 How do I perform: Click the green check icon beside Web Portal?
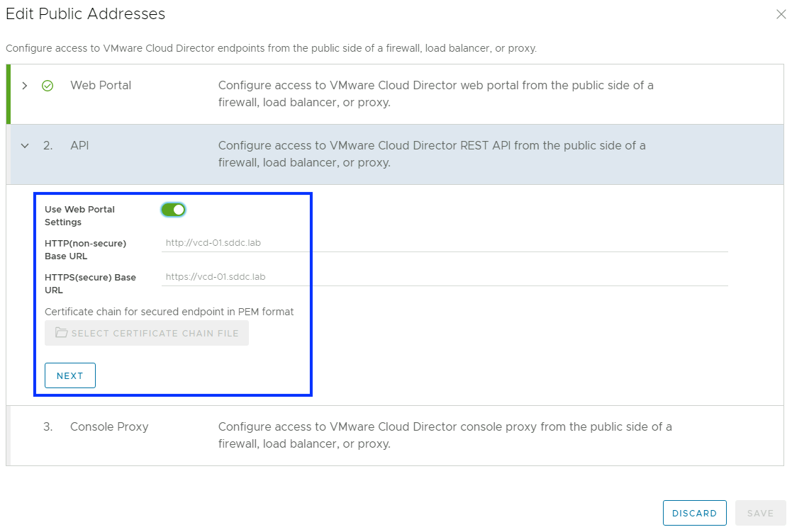(x=48, y=86)
